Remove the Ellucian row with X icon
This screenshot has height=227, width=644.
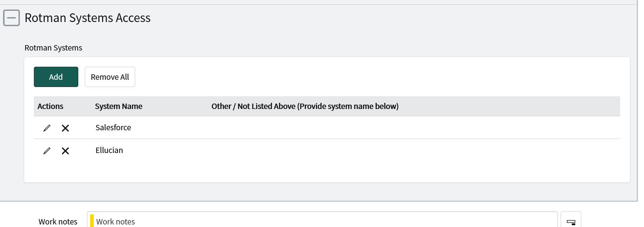point(65,151)
